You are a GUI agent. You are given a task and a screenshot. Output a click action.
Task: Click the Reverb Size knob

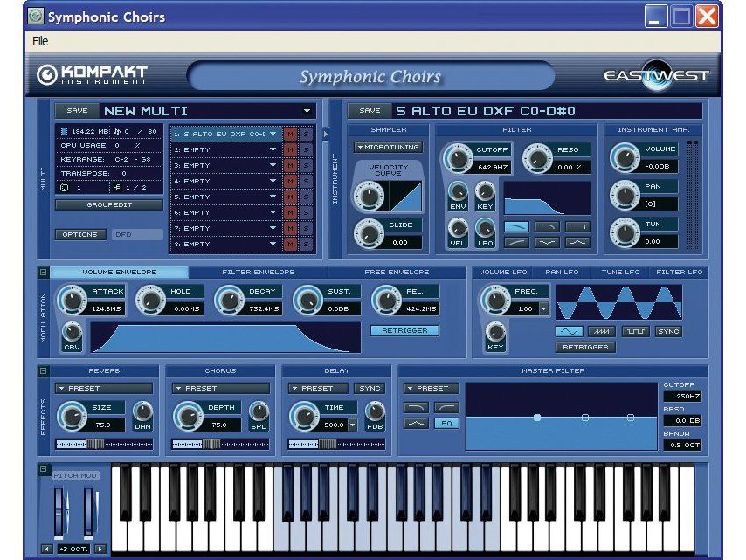[72, 417]
